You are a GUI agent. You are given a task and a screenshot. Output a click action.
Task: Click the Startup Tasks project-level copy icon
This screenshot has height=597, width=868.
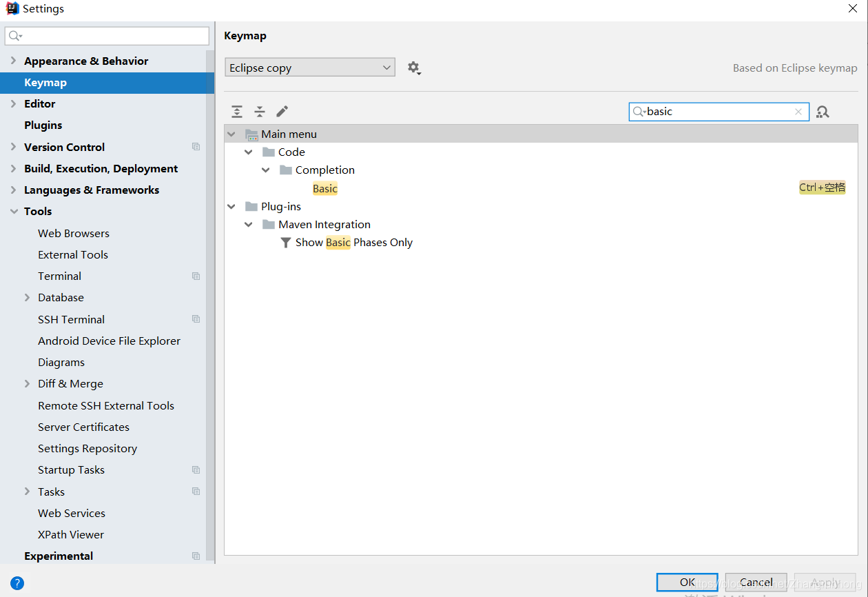(196, 469)
